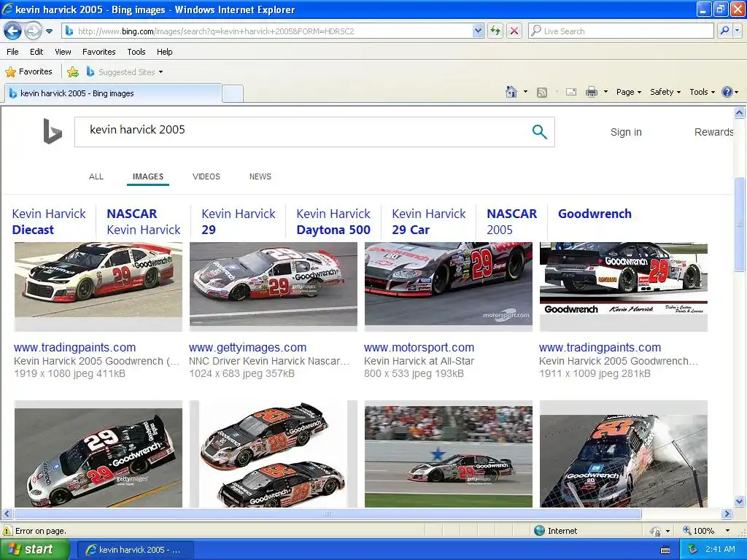Open the crashing car thumbnail with smoke
Image resolution: width=747 pixels, height=560 pixels.
click(624, 455)
